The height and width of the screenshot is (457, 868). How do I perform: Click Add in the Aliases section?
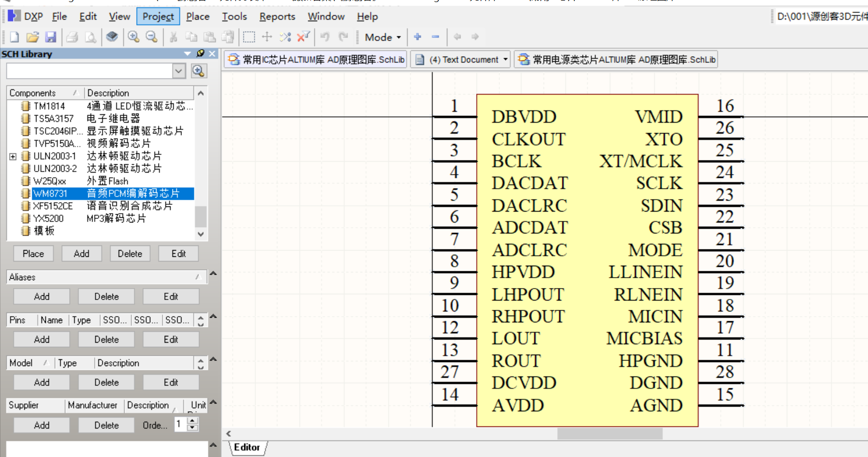[42, 297]
